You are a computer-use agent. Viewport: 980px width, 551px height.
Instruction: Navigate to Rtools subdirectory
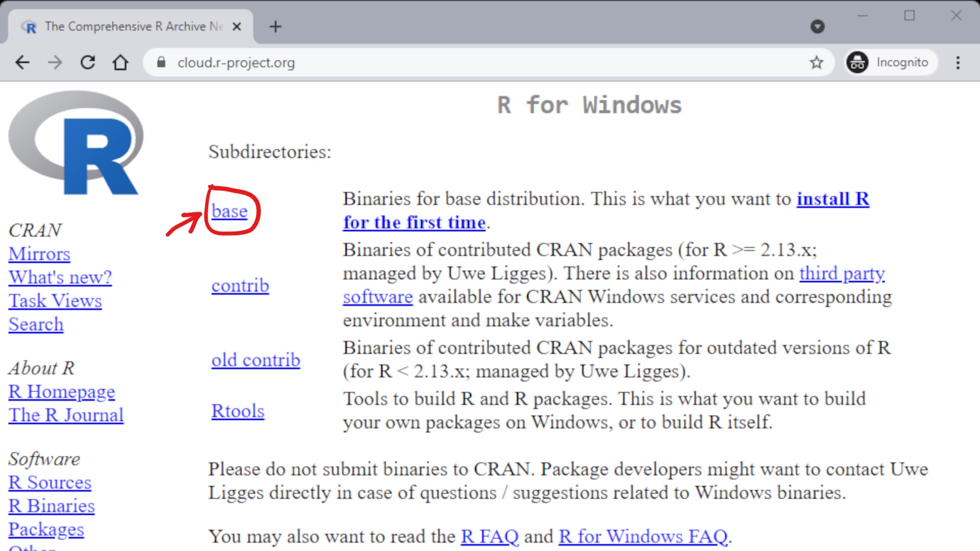click(237, 411)
